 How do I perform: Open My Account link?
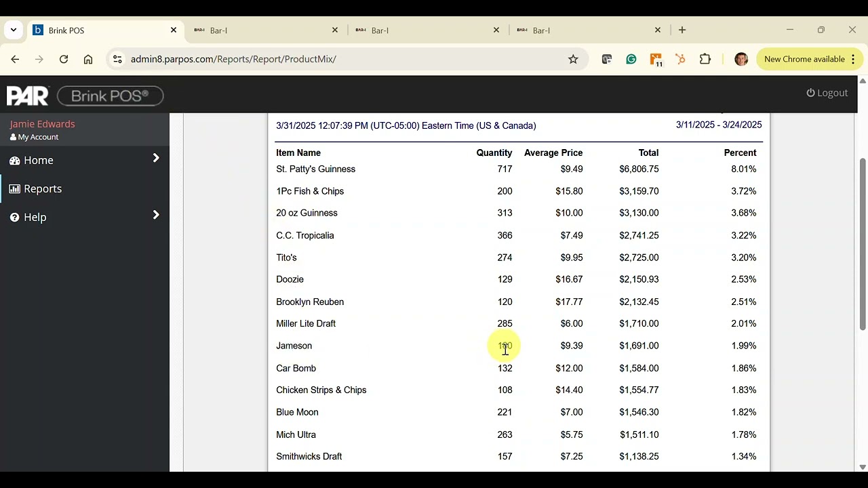34,137
